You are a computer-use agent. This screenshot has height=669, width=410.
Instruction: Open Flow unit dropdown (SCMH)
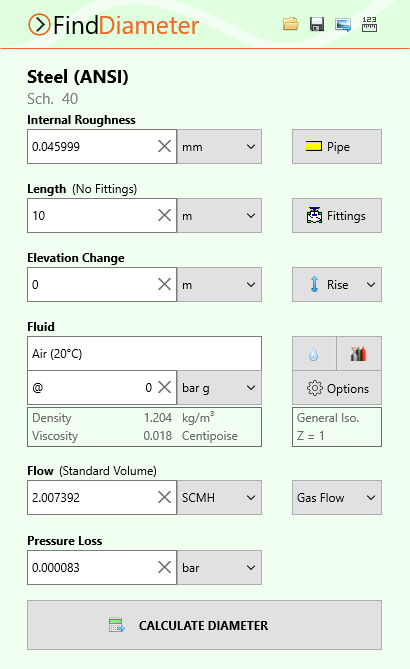pos(219,497)
